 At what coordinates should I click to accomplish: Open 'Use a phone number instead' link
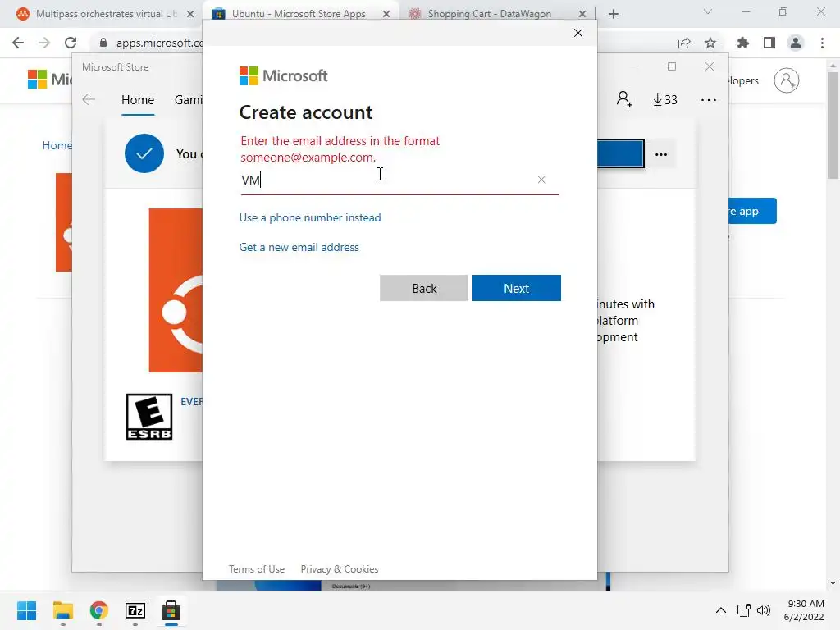click(x=309, y=217)
